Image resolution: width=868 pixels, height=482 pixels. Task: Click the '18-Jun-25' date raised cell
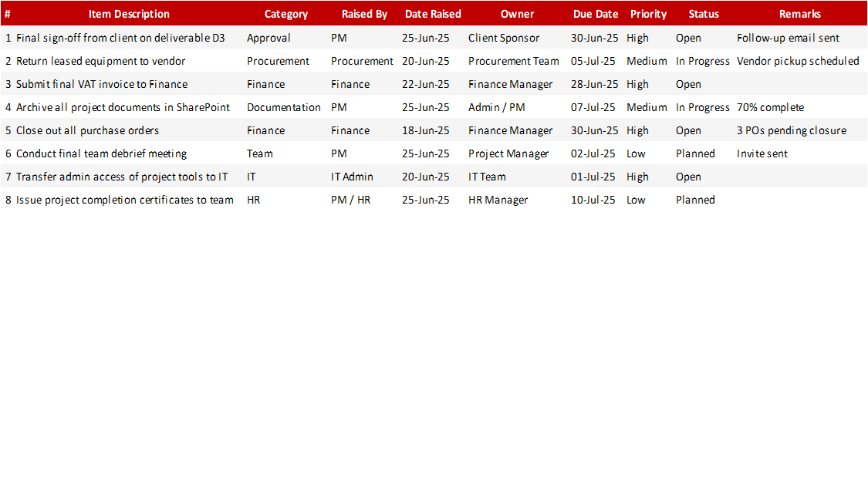(x=426, y=131)
